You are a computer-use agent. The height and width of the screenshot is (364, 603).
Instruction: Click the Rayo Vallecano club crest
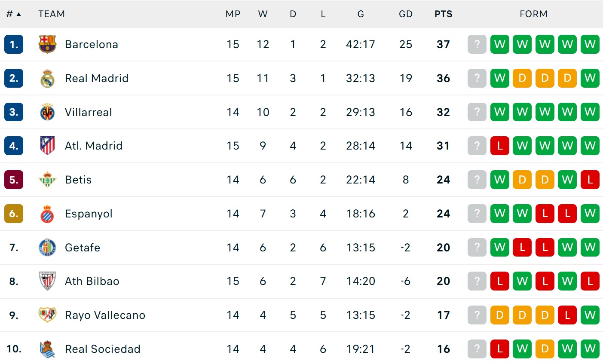(47, 315)
